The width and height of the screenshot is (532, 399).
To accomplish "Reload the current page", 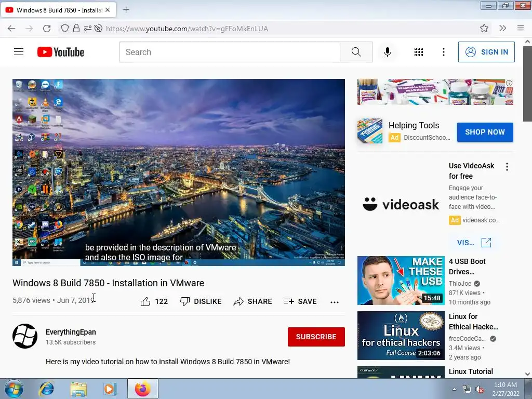I will point(47,29).
